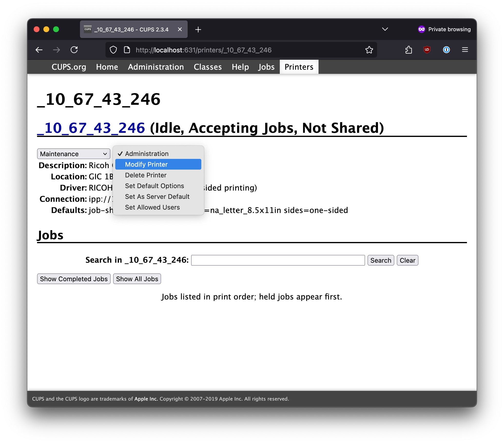Go to the Jobs navigation tab

point(266,67)
